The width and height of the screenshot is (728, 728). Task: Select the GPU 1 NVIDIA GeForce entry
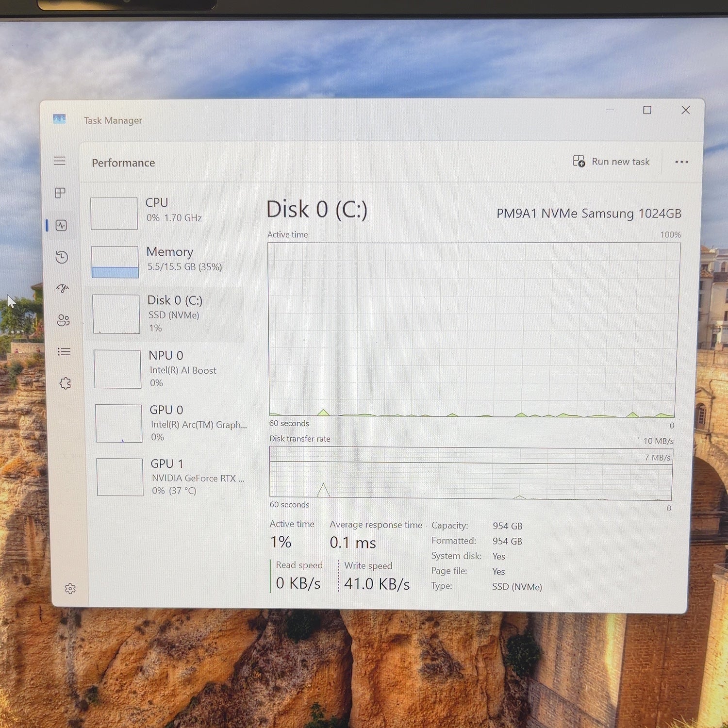(171, 477)
